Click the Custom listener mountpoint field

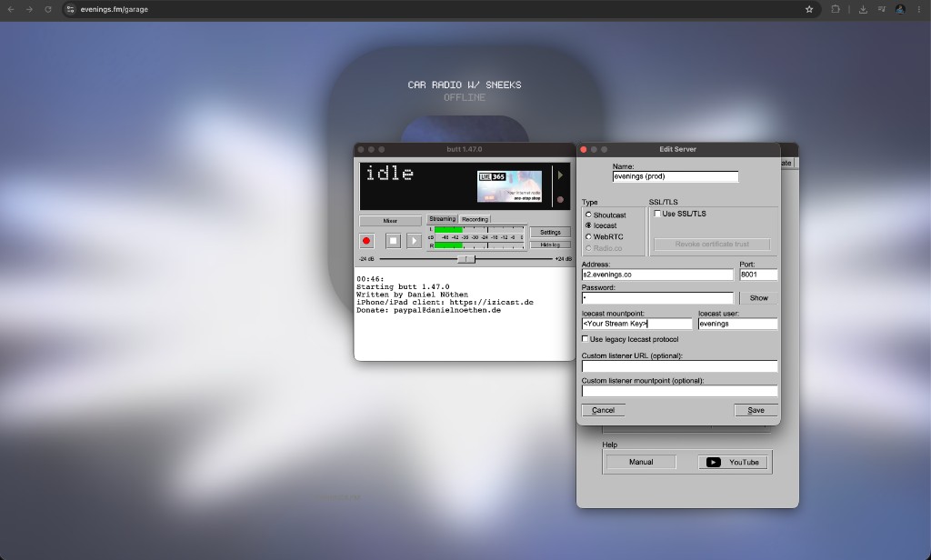tap(679, 391)
